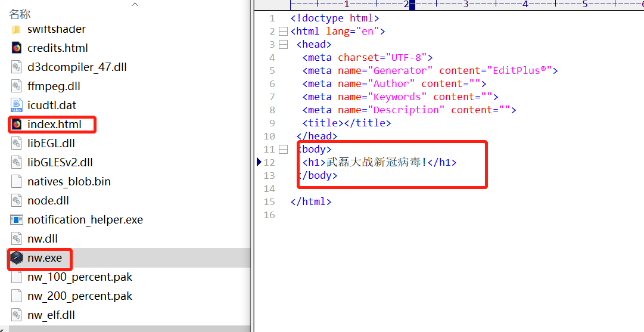Click the node.dll file icon
644x332 pixels.
17,200
